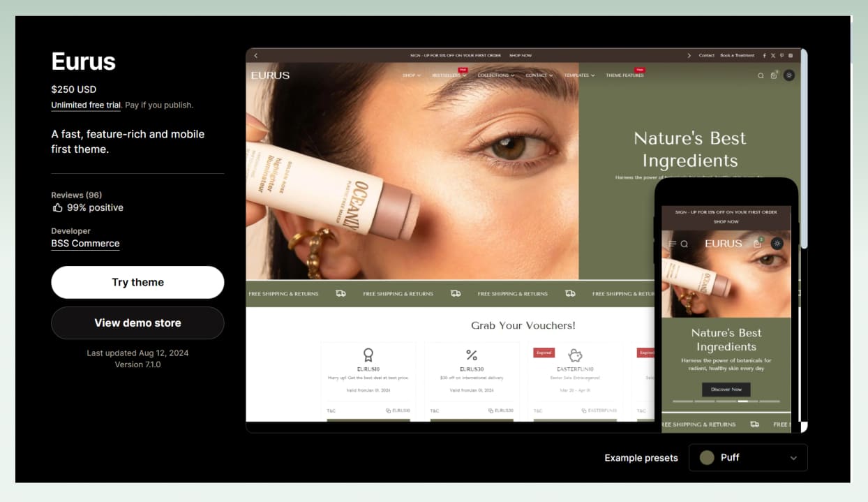Copy the EURUS10 voucher code
Image resolution: width=868 pixels, height=502 pixels.
398,411
